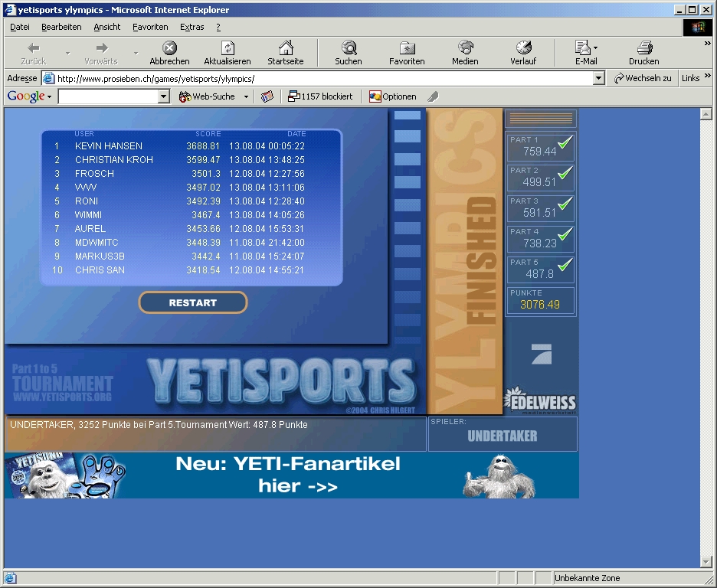717x588 pixels.
Task: Click the PART 4 score box
Action: click(x=541, y=238)
